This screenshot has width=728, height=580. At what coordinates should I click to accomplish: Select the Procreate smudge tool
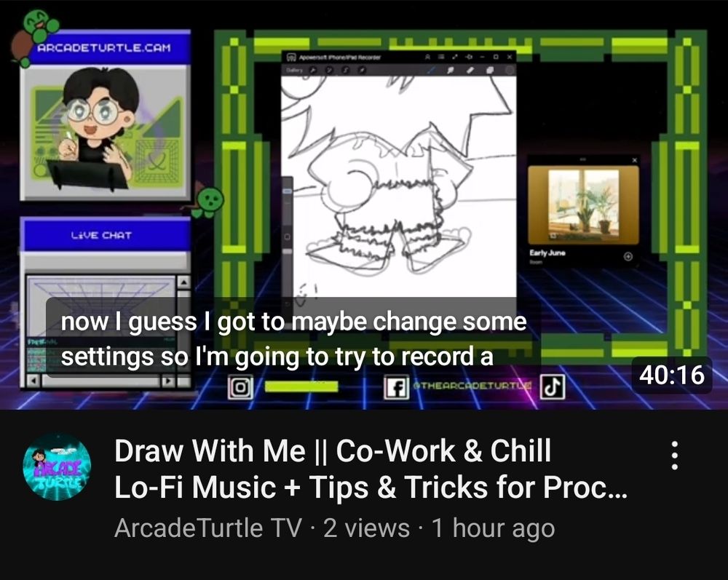(x=451, y=70)
